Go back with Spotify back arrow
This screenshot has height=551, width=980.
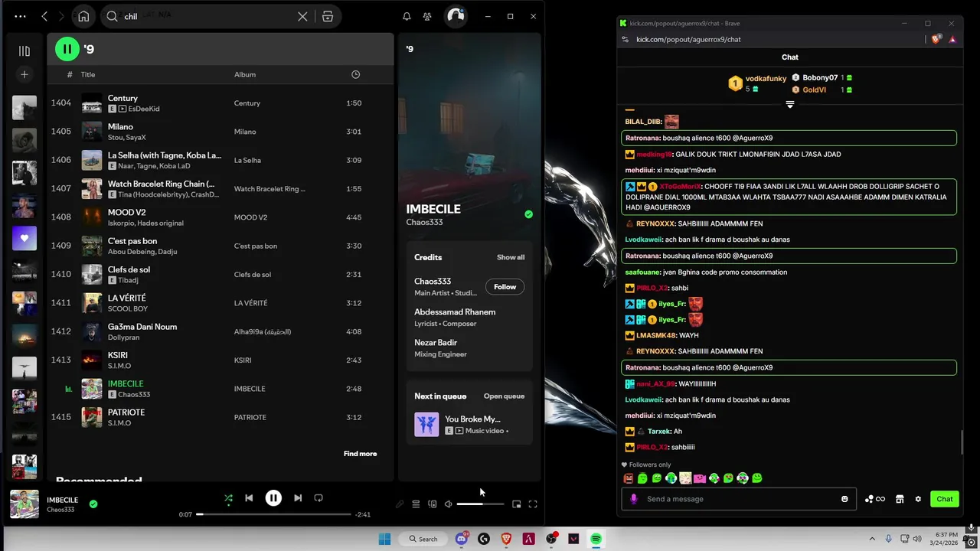(x=44, y=16)
